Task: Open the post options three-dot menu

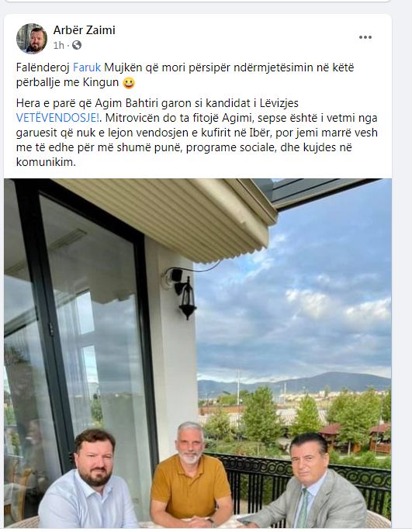Action: point(365,37)
